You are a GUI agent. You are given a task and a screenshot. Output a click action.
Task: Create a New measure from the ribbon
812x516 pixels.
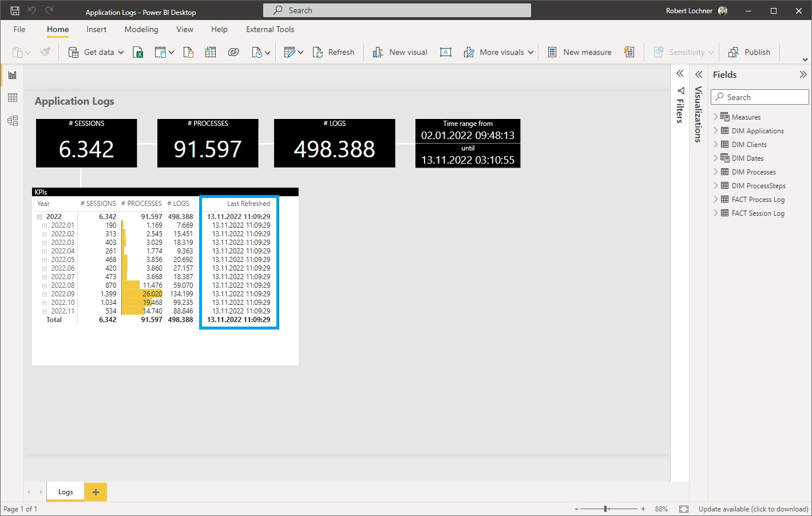tap(579, 52)
